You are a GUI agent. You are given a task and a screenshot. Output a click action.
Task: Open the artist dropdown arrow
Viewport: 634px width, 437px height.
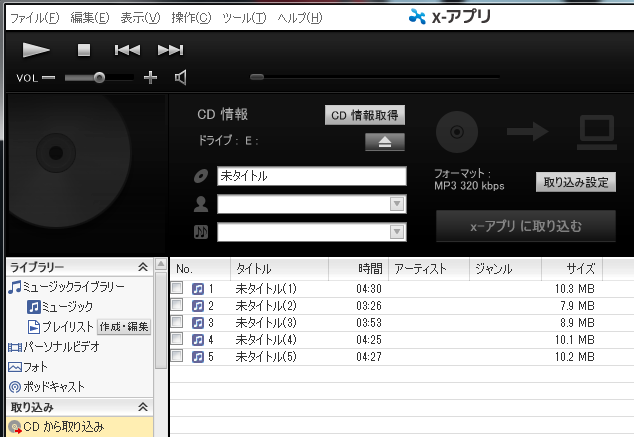(397, 204)
